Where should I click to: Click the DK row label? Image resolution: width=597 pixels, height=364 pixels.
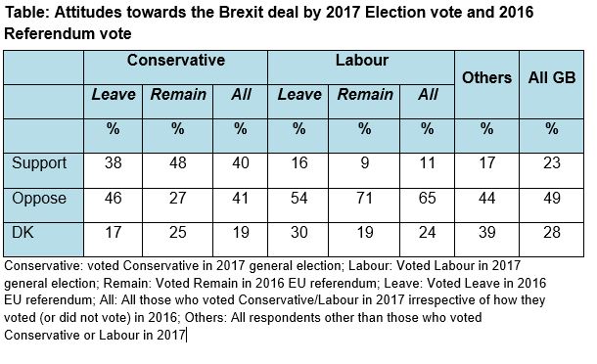(23, 232)
